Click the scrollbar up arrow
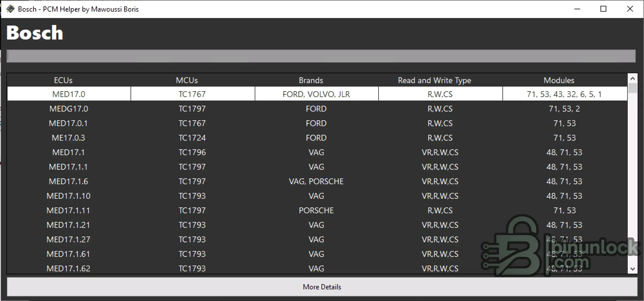This screenshot has width=644, height=301. tap(633, 78)
